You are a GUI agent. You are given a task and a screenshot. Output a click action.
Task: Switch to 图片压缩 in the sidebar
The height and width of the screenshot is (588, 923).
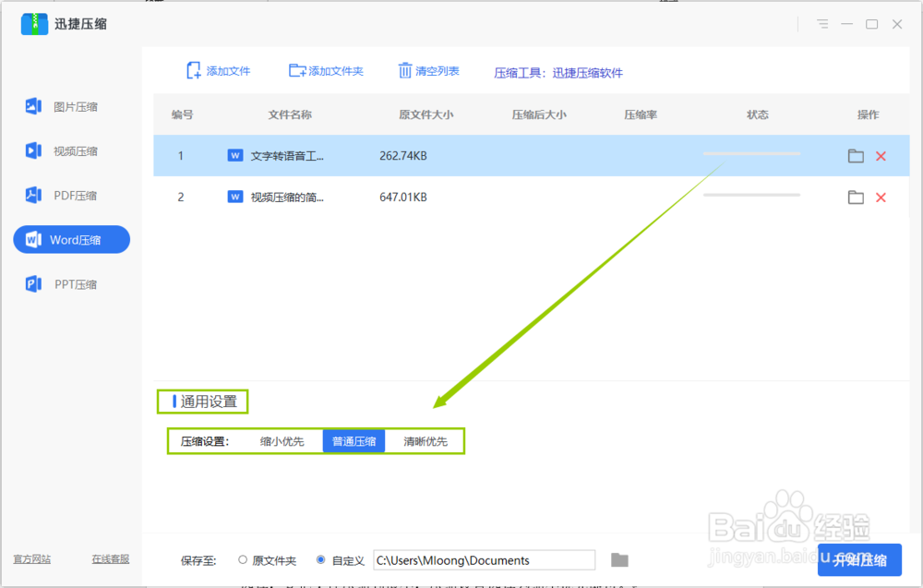[71, 106]
